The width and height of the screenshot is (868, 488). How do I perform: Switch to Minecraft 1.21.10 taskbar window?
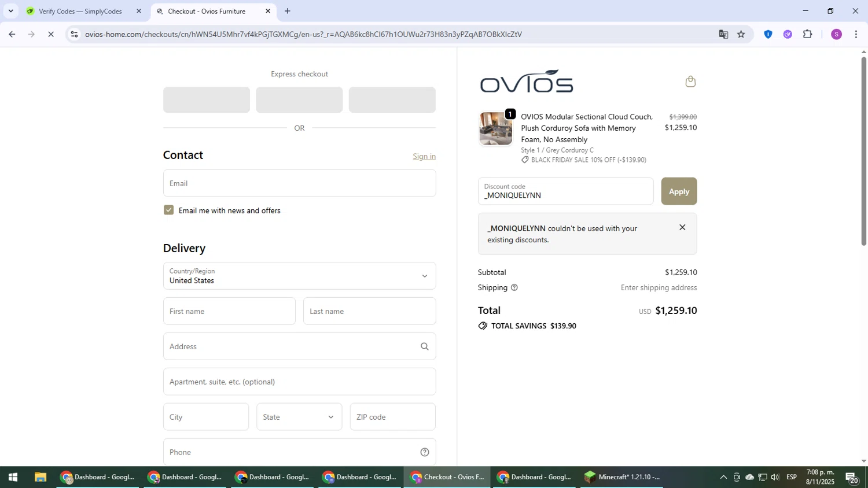coord(622,477)
